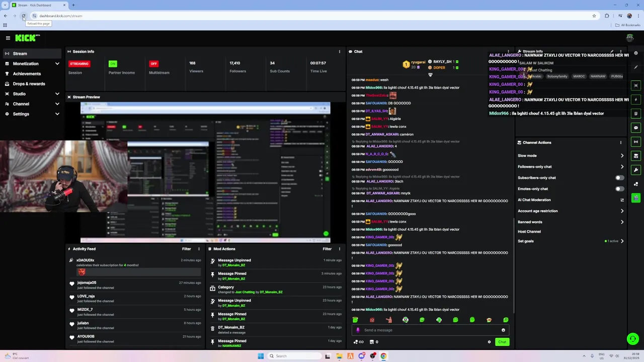Open Activity Feed options menu
The image size is (644, 362).
pyautogui.click(x=199, y=249)
